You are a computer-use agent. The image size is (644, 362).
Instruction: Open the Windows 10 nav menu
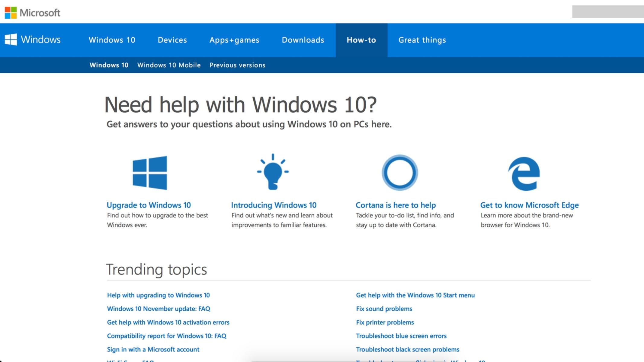[112, 40]
